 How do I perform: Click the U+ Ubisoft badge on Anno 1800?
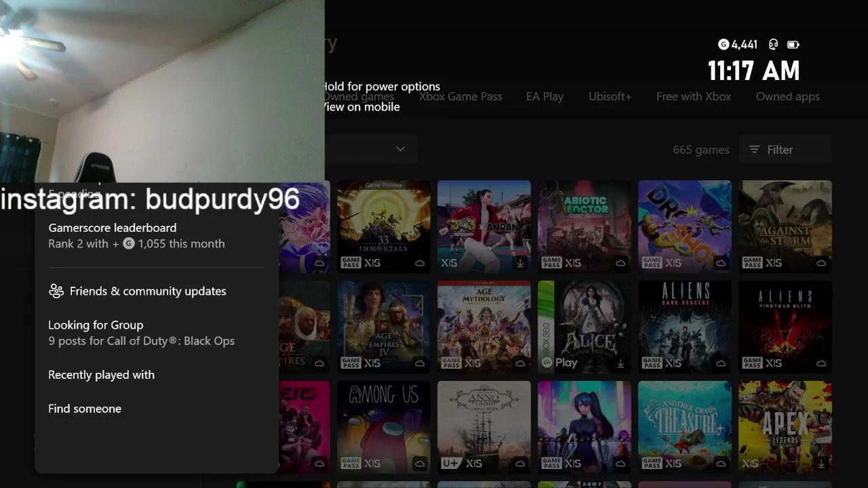[450, 464]
